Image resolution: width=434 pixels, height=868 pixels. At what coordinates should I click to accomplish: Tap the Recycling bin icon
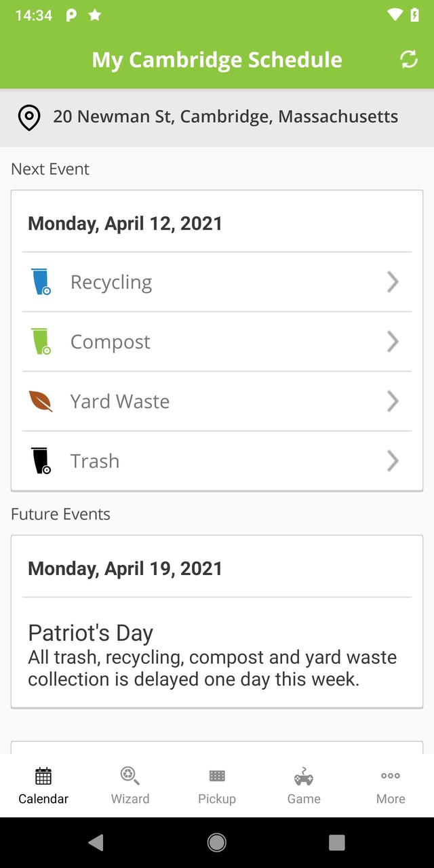click(41, 281)
